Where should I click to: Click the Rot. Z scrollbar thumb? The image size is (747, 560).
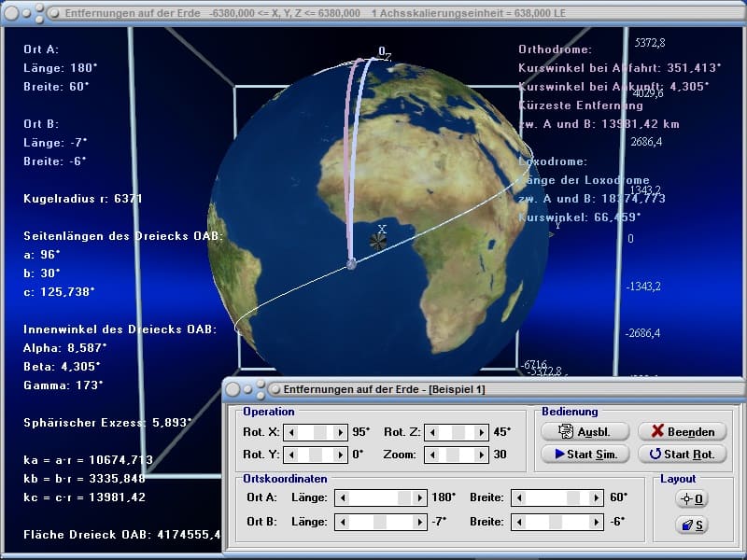click(458, 432)
